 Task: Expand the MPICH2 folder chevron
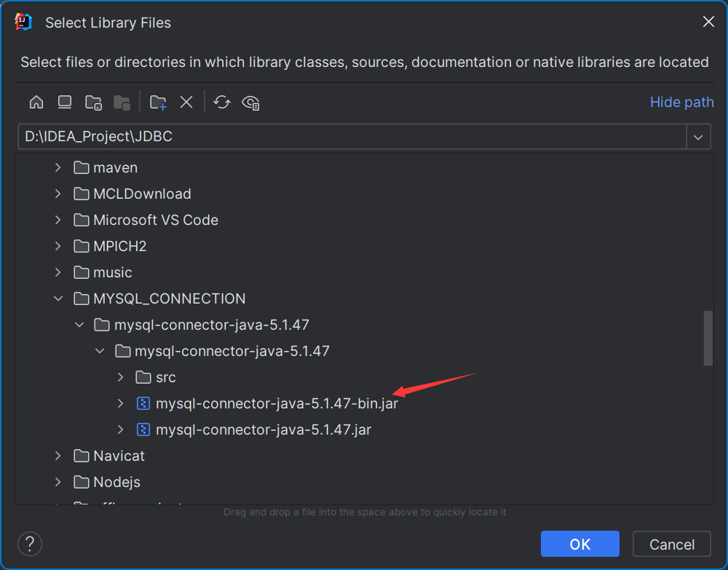[58, 246]
